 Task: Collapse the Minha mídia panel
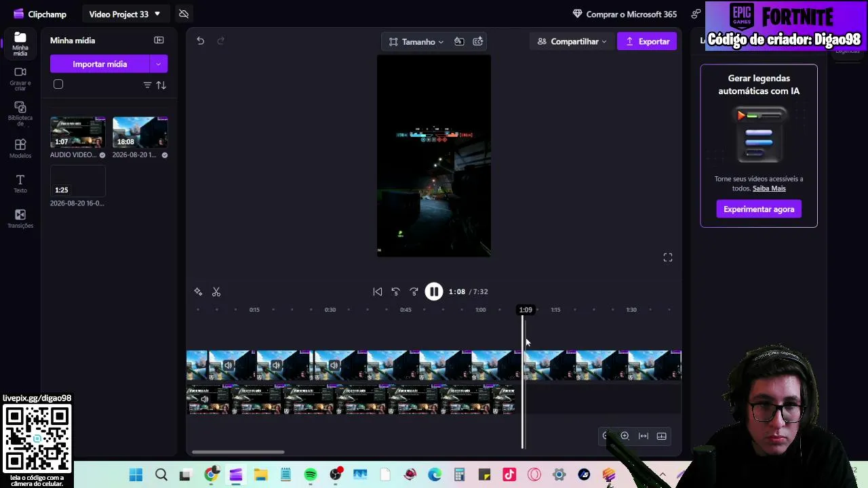click(x=159, y=41)
